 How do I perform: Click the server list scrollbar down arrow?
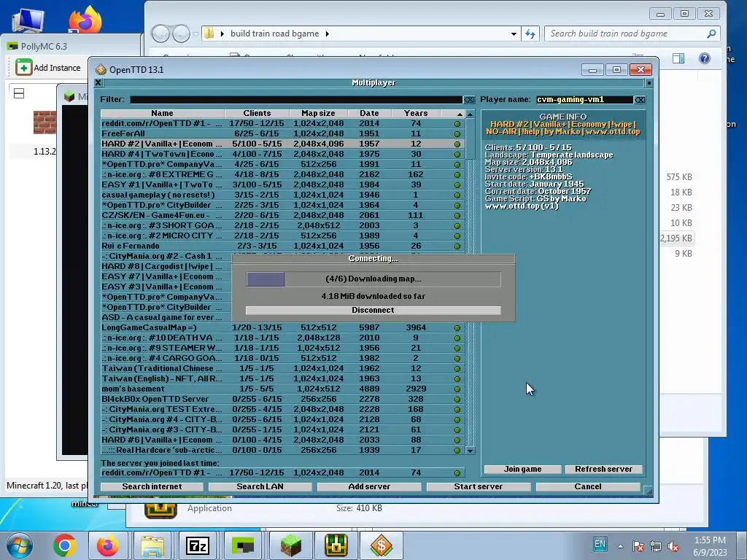tap(471, 451)
